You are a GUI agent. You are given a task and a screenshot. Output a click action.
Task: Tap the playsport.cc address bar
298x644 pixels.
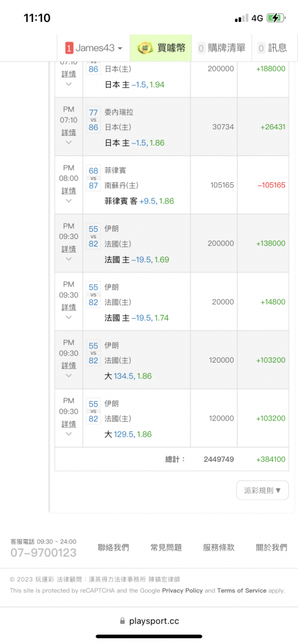[149, 621]
